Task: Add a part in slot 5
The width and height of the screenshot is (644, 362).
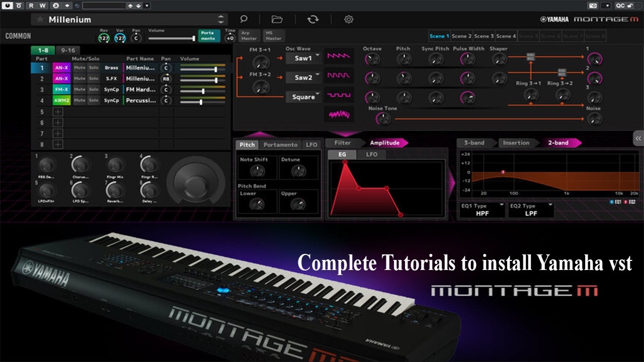Action: [58, 112]
